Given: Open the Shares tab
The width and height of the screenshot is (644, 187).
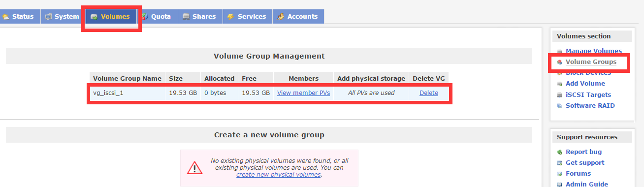Looking at the screenshot, I should coord(200,16).
